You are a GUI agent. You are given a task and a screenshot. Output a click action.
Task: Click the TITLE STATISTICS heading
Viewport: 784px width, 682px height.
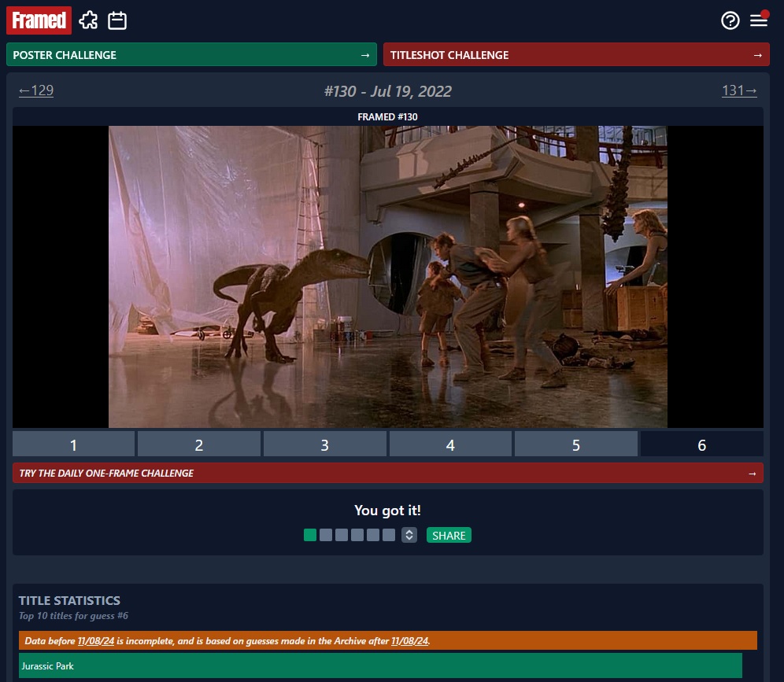click(69, 600)
